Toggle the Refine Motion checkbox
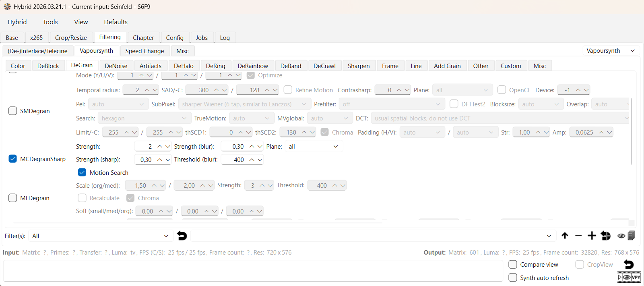The width and height of the screenshot is (644, 286). click(288, 90)
